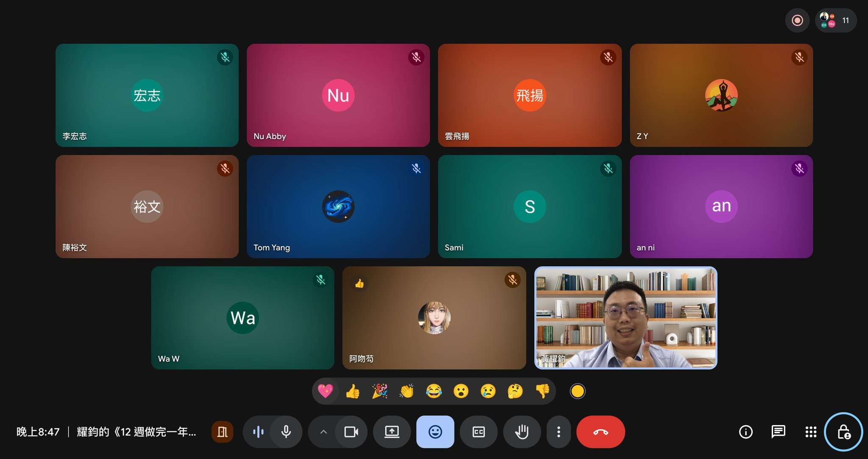Open host controls lock icon
Image resolution: width=868 pixels, height=459 pixels.
pyautogui.click(x=843, y=432)
